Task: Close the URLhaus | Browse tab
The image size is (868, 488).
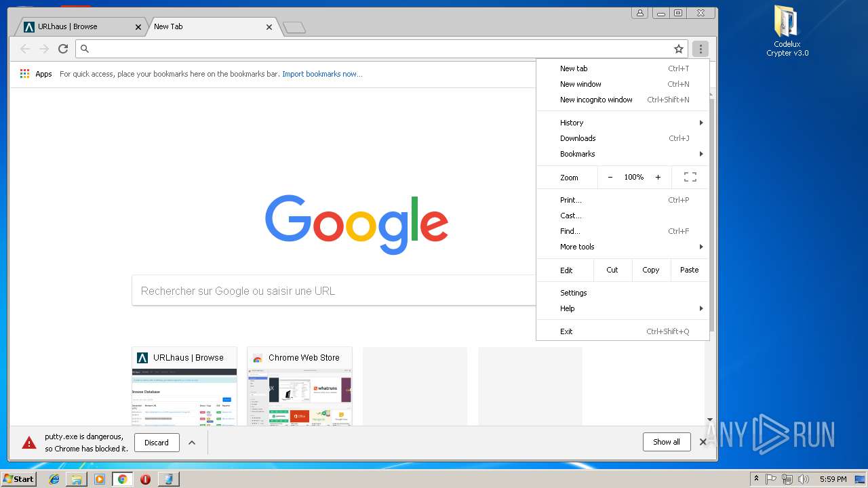Action: click(138, 27)
